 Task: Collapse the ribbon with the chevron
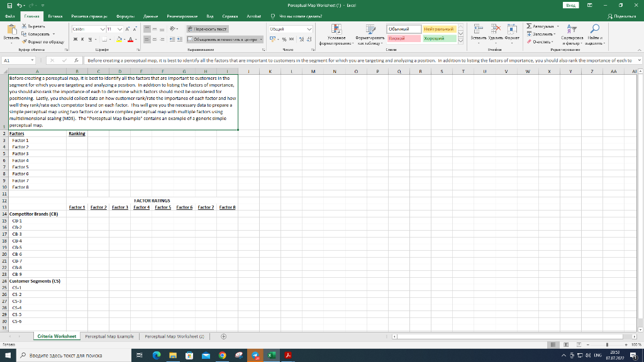639,50
